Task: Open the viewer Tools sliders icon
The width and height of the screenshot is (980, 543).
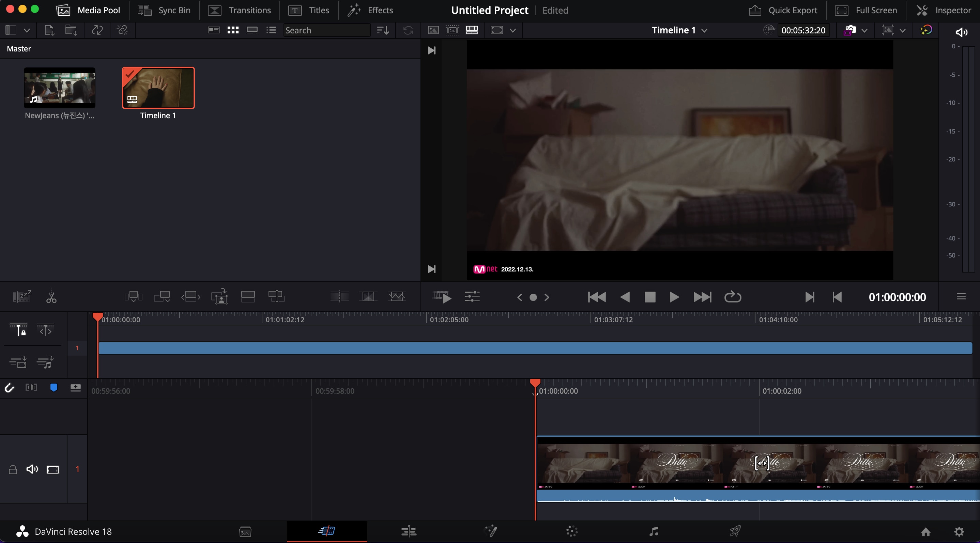Action: (x=472, y=297)
